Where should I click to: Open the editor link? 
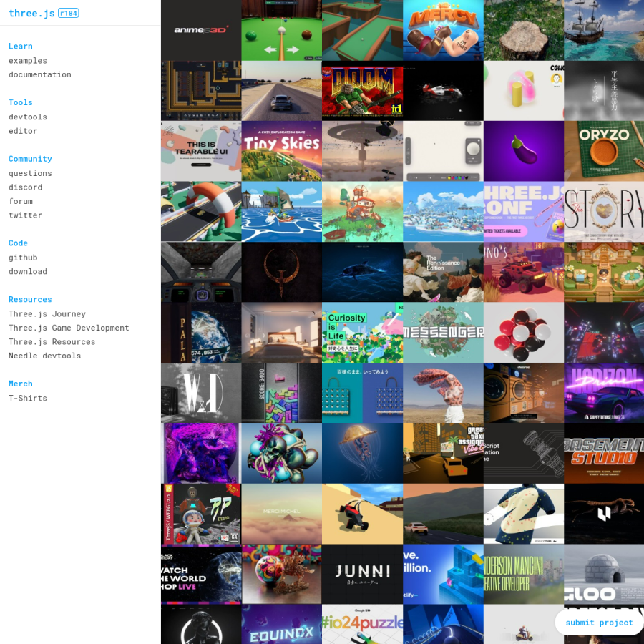pos(23,131)
